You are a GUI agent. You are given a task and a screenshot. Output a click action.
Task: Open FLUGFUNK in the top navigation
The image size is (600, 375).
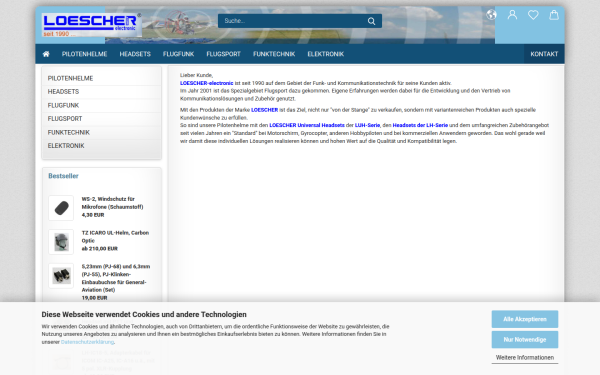point(178,54)
